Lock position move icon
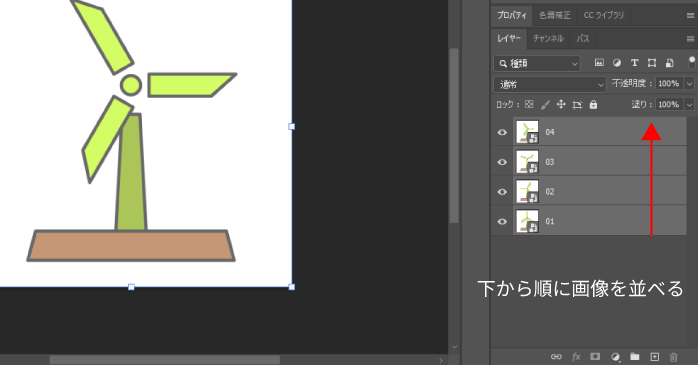698x365 pixels. 561,104
